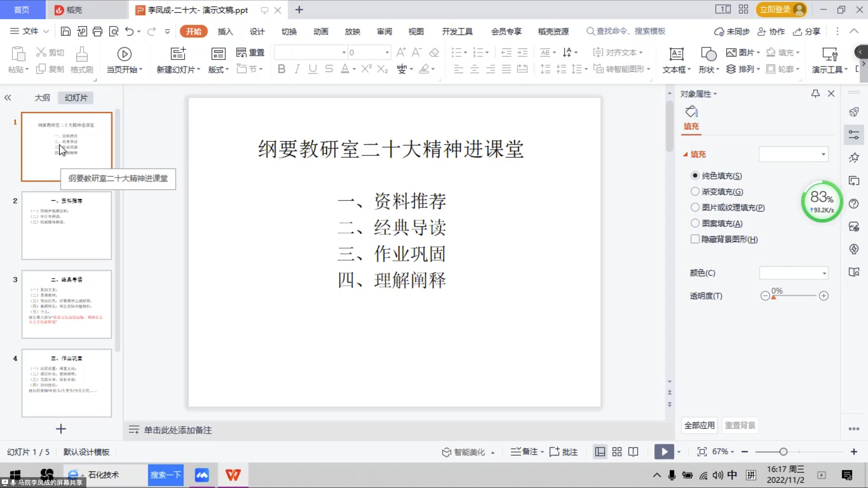
Task: Open the zoom percentage 67% dropdown
Action: 723,452
